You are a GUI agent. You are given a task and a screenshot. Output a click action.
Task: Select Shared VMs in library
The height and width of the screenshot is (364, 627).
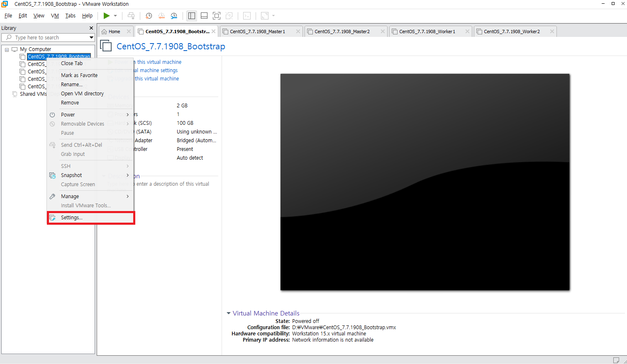pyautogui.click(x=33, y=94)
